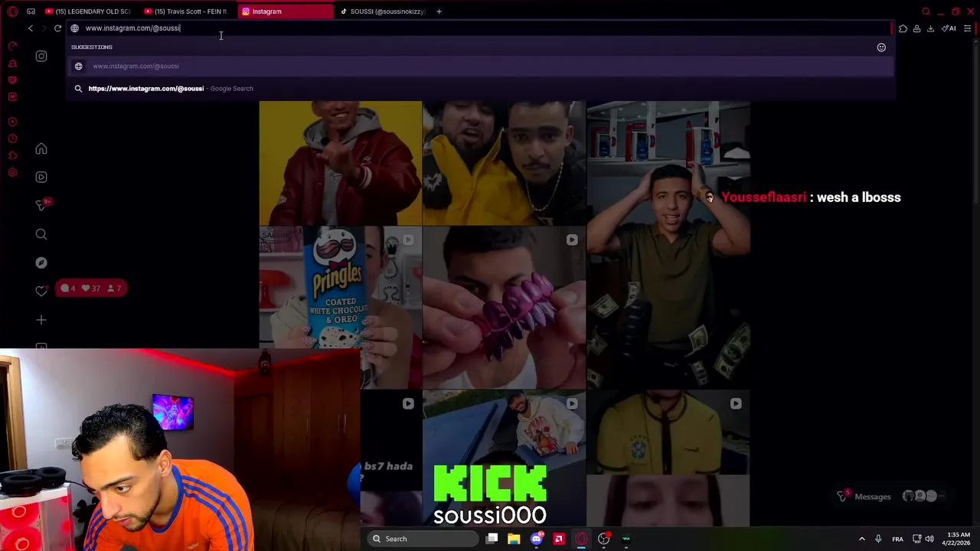Go to Instagram Home in sidebar
The width and height of the screenshot is (980, 551).
pos(41,148)
